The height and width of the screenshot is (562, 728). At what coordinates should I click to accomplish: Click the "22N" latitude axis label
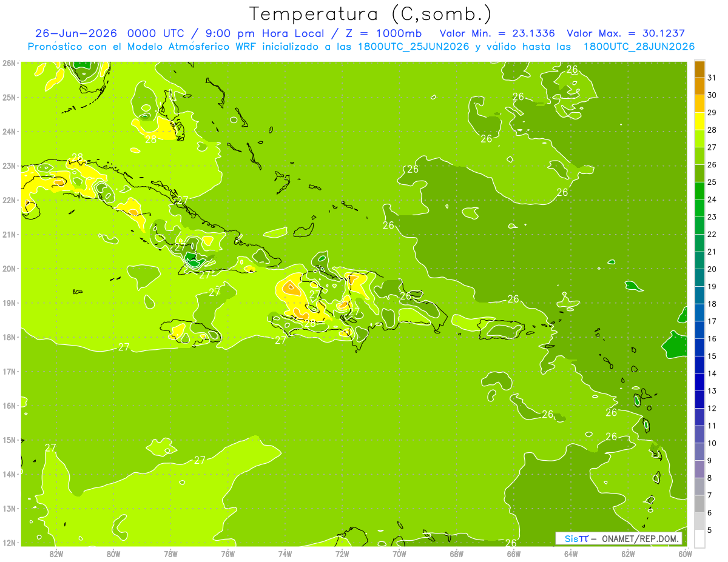pos(9,200)
